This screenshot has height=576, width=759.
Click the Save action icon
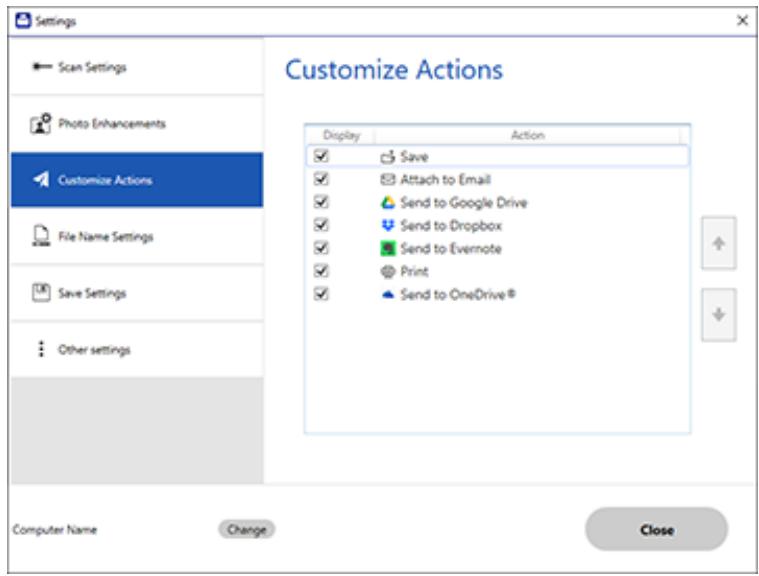click(388, 156)
